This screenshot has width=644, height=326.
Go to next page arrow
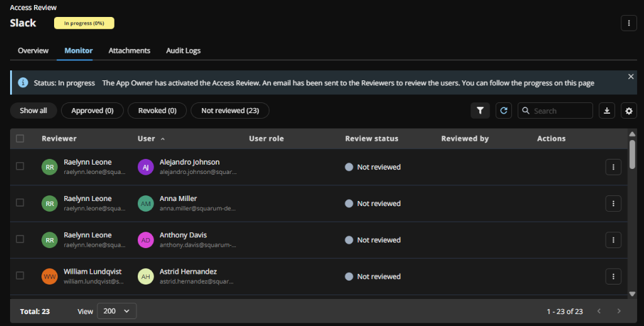pyautogui.click(x=619, y=311)
